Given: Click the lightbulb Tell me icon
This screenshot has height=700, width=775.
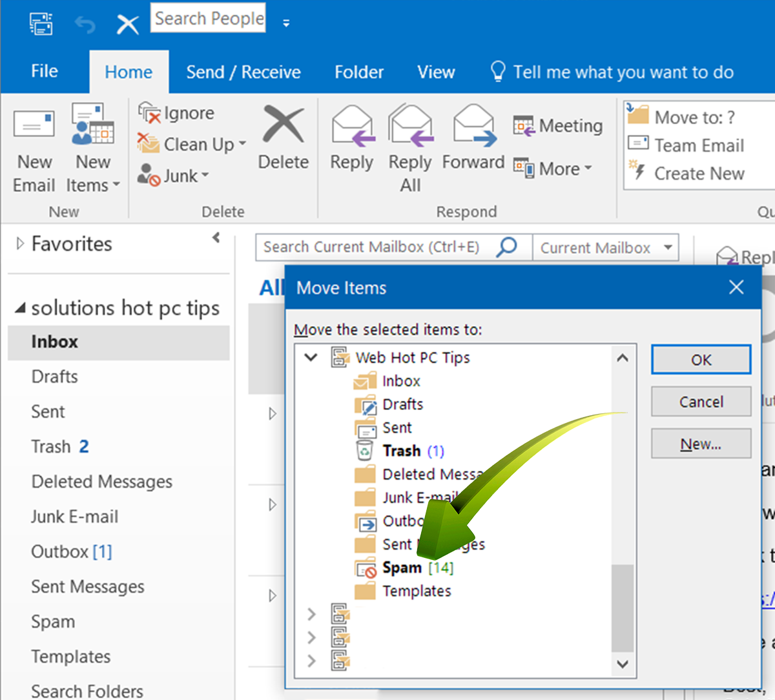Looking at the screenshot, I should [498, 72].
